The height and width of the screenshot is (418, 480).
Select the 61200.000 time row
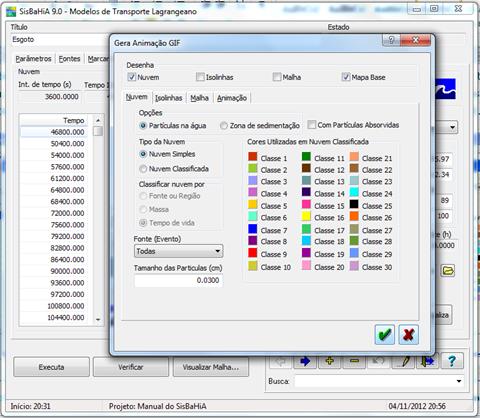point(54,178)
